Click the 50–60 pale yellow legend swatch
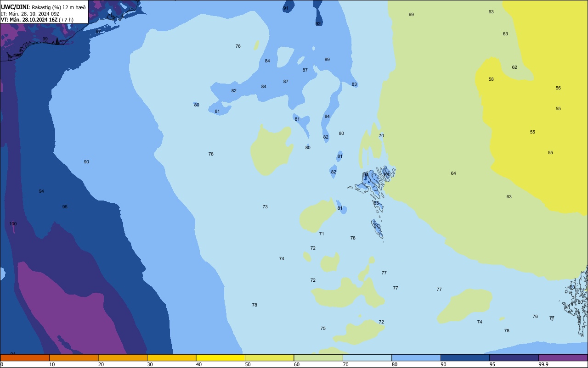Image resolution: width=588 pixels, height=368 pixels. click(269, 357)
